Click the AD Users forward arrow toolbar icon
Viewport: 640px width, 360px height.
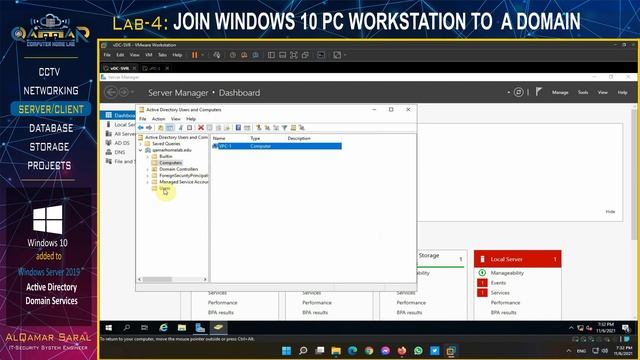(149, 128)
